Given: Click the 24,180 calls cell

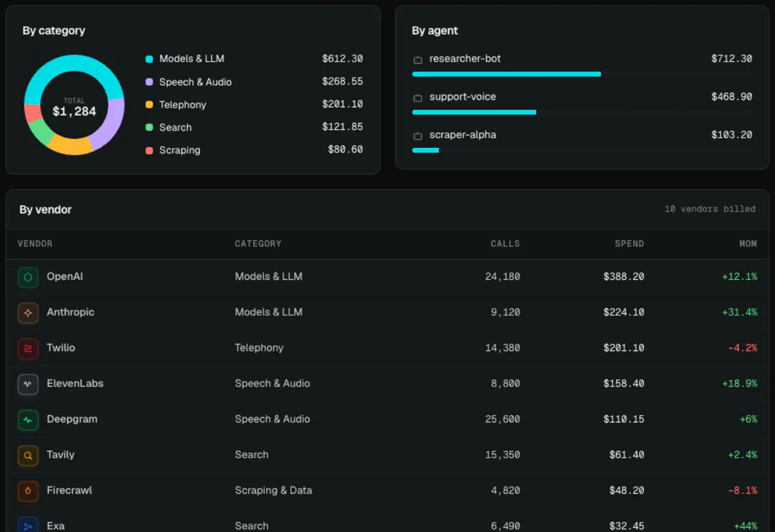Looking at the screenshot, I should click(x=502, y=277).
